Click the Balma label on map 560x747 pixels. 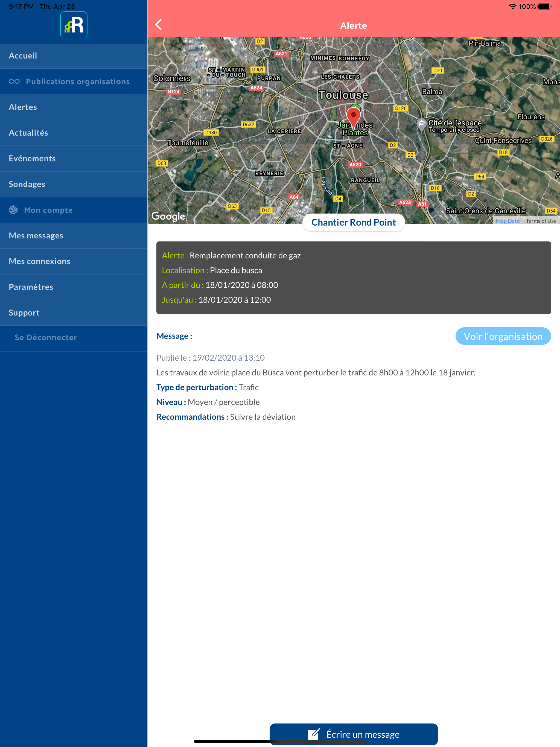[432, 92]
